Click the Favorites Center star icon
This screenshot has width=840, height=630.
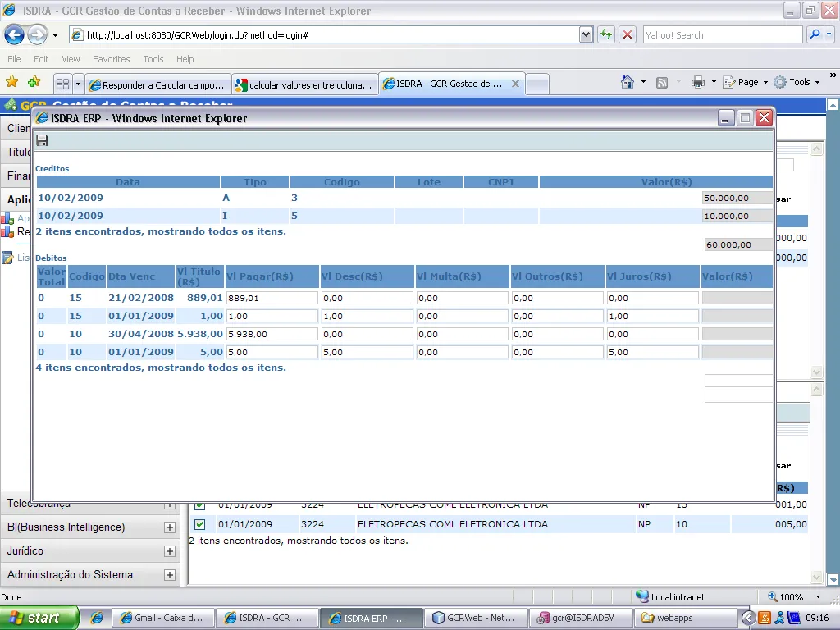(x=11, y=81)
